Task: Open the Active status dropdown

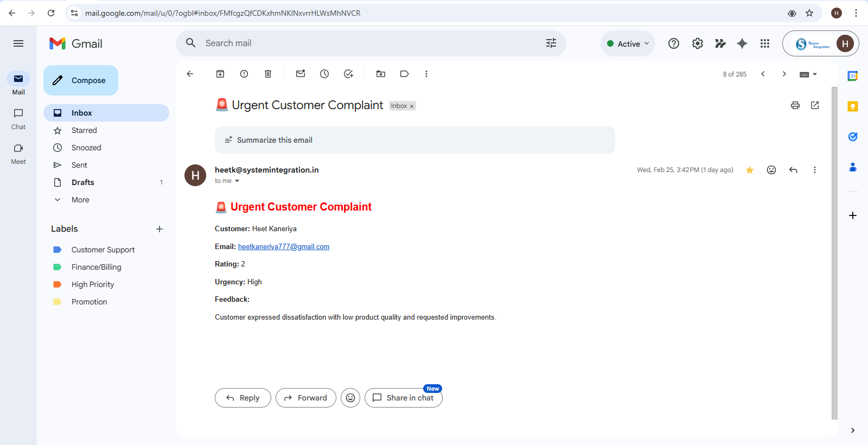Action: (628, 44)
